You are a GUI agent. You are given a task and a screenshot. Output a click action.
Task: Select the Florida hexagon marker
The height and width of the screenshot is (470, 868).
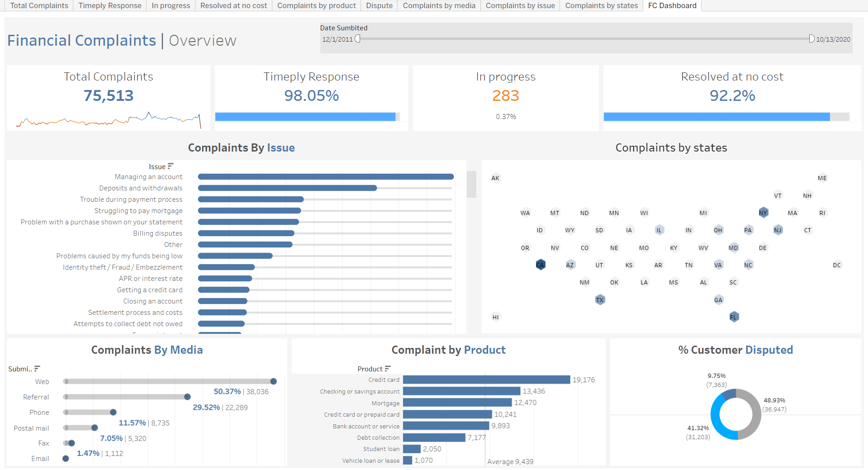coord(733,317)
